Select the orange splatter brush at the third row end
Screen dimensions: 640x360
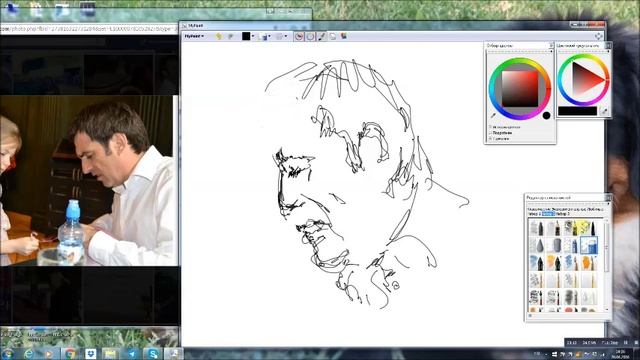tap(588, 263)
